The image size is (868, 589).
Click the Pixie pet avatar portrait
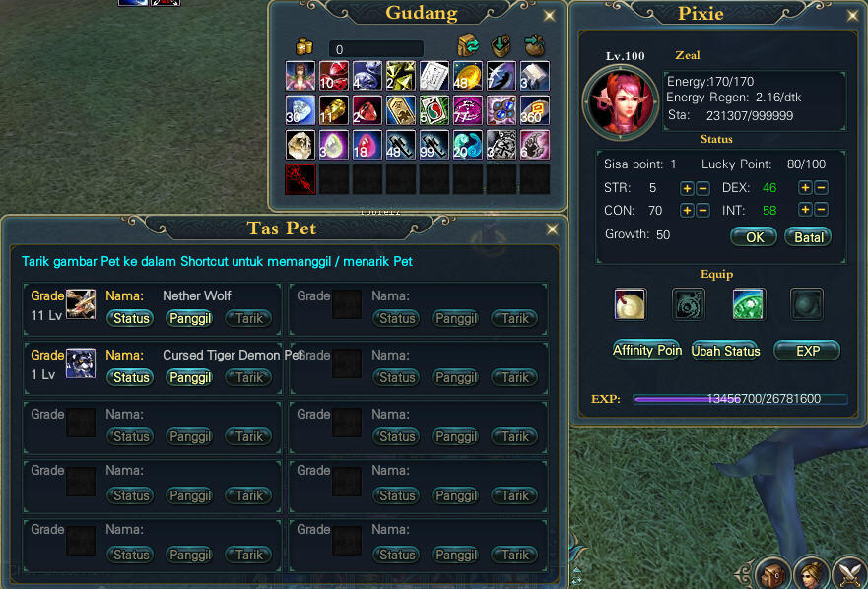point(621,103)
